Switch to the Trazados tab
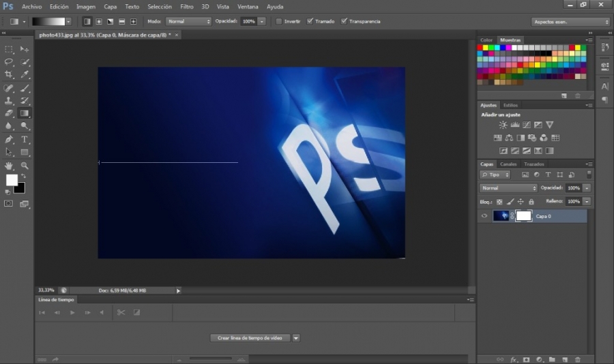The height and width of the screenshot is (364, 614). (534, 164)
